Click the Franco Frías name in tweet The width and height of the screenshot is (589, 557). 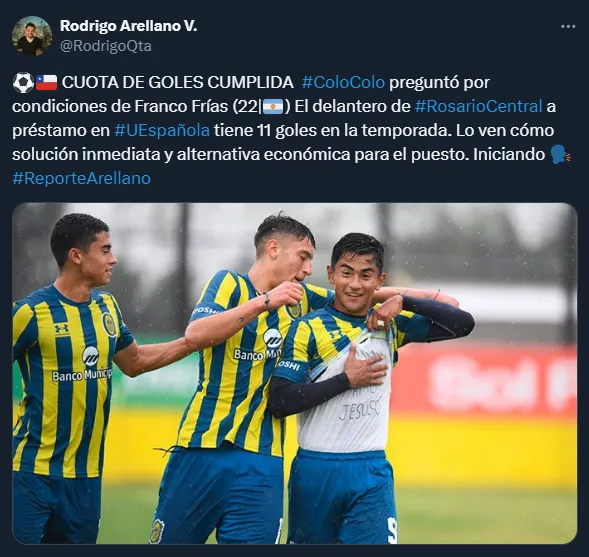(x=181, y=106)
